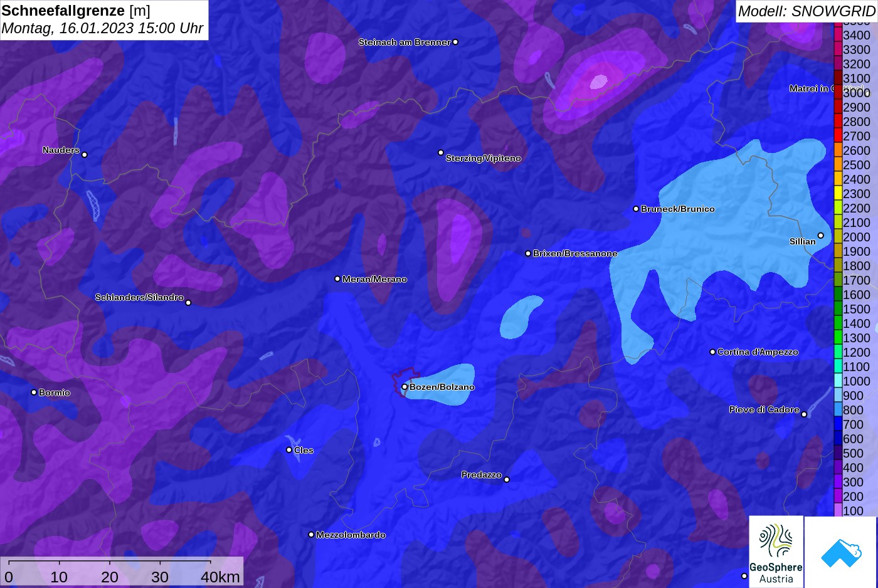Viewport: 878px width, 588px height.
Task: Pick the 2700 bright red legend swatch
Action: pos(838,136)
